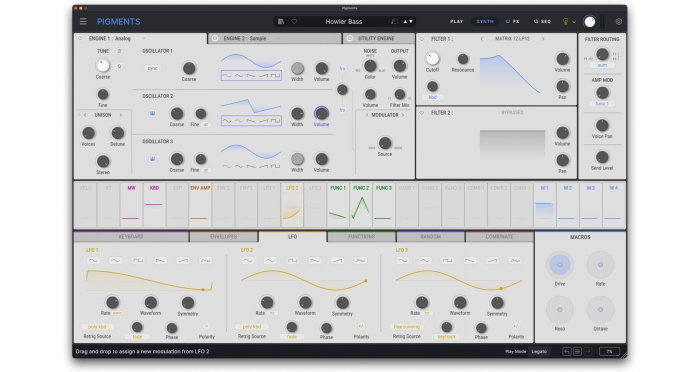Click the master volume knob

click(x=590, y=21)
